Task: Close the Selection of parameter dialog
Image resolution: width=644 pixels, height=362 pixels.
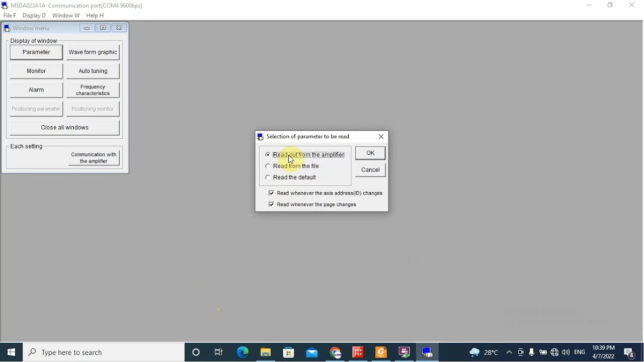Action: [x=381, y=137]
